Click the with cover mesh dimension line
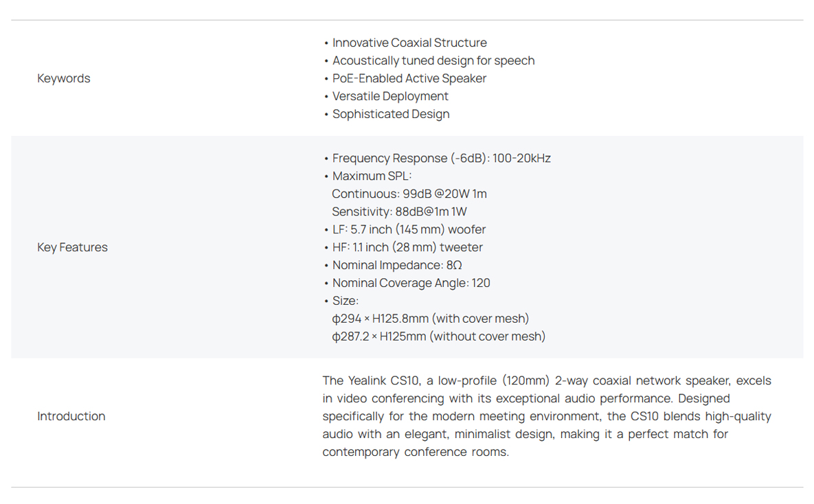 (x=431, y=319)
